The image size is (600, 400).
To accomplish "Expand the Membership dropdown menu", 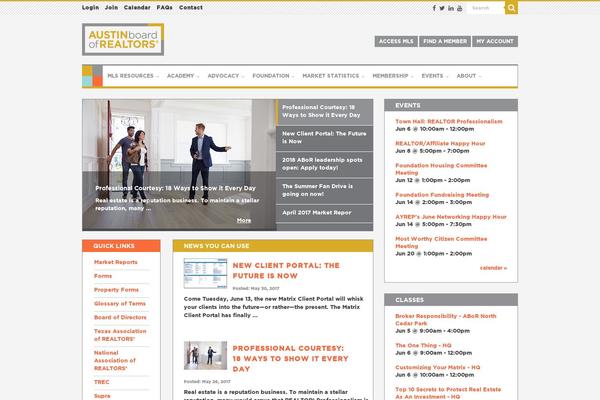I will (391, 76).
